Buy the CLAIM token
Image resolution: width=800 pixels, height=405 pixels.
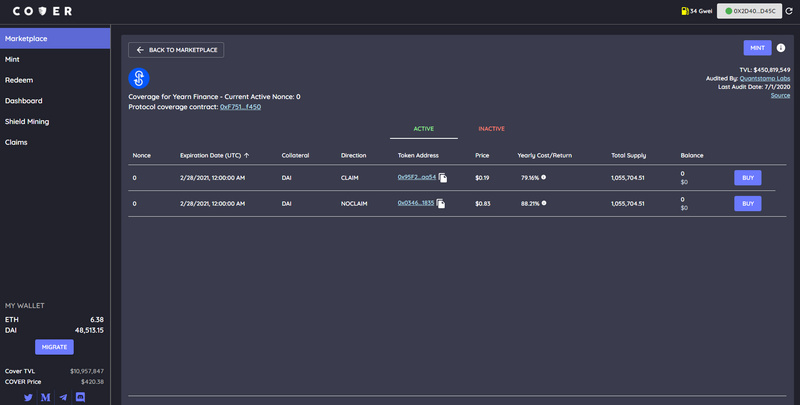pos(747,178)
